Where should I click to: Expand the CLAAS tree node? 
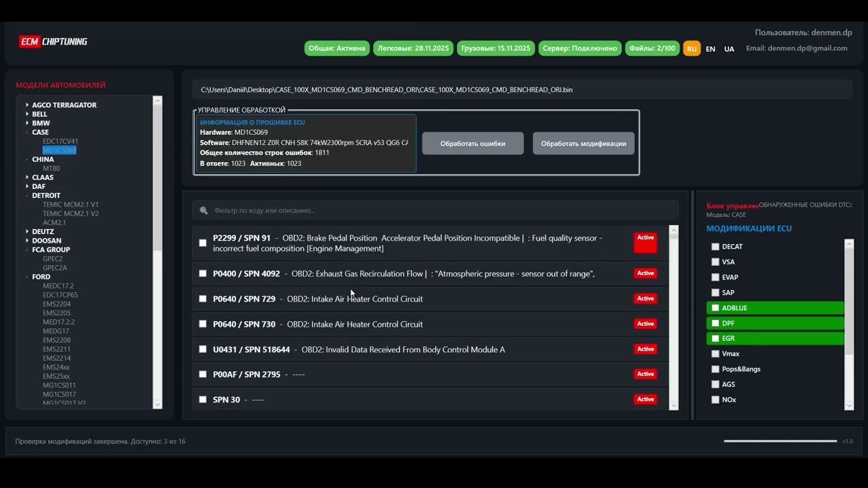27,178
